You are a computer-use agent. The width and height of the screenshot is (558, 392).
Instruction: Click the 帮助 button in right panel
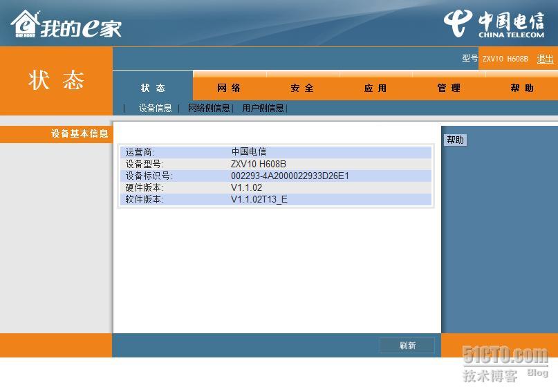pyautogui.click(x=456, y=140)
